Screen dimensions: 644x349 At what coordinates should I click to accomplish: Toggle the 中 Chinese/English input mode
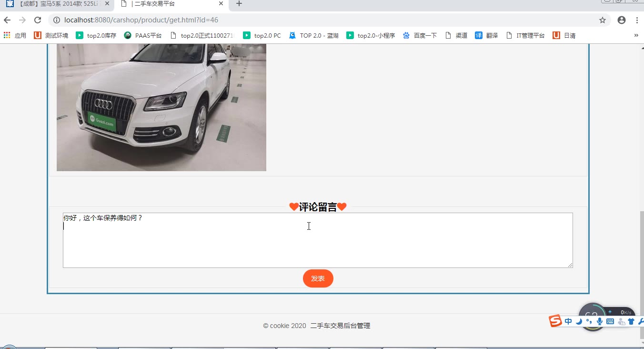coord(568,321)
